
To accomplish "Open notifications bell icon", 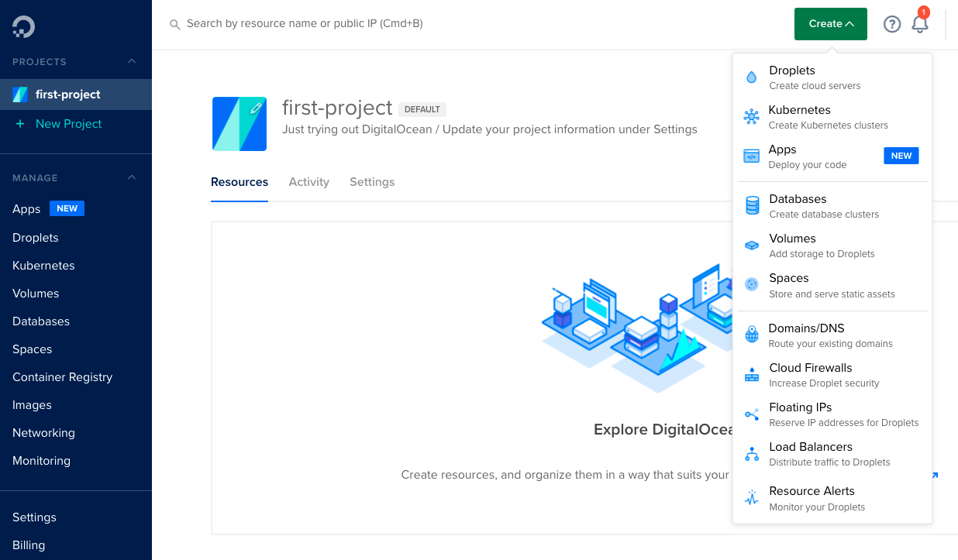I will pos(920,24).
